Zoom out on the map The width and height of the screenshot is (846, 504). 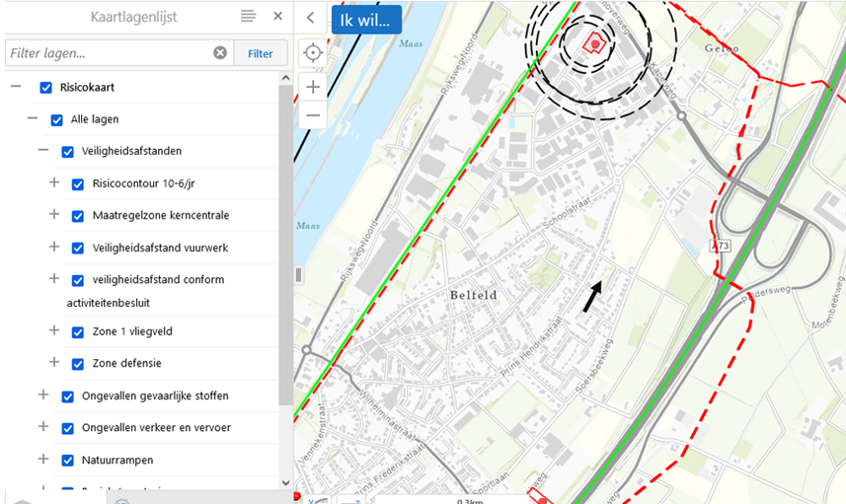tap(313, 114)
